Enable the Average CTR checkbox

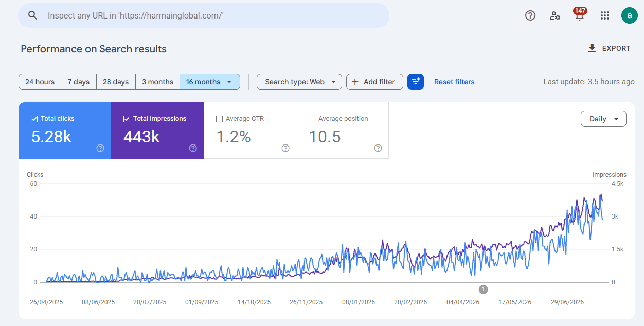pyautogui.click(x=220, y=119)
